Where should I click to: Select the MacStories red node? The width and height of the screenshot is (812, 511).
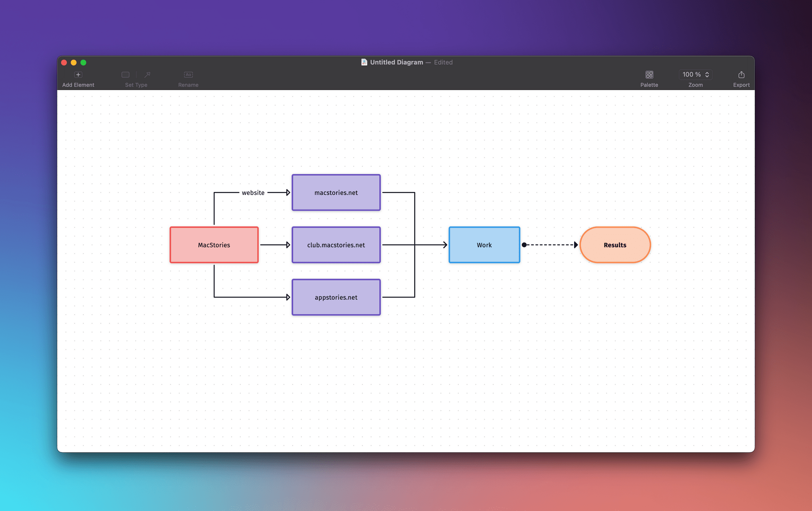point(214,245)
